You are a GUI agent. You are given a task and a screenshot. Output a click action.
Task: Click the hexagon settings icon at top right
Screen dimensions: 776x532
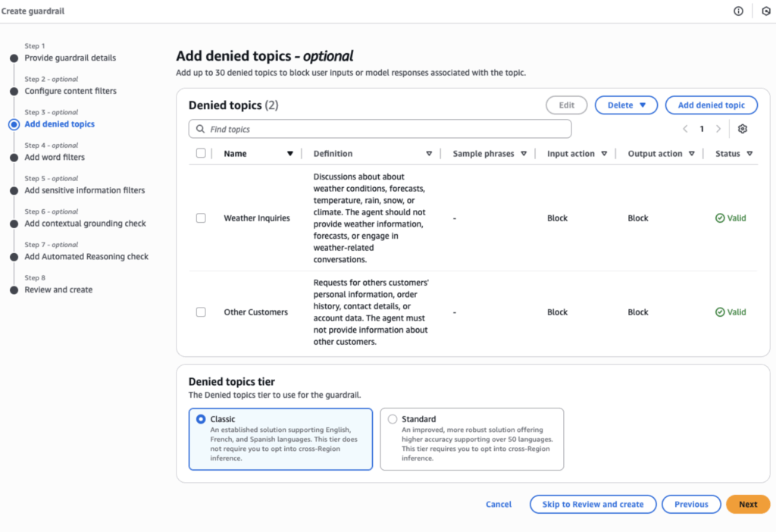pyautogui.click(x=765, y=11)
